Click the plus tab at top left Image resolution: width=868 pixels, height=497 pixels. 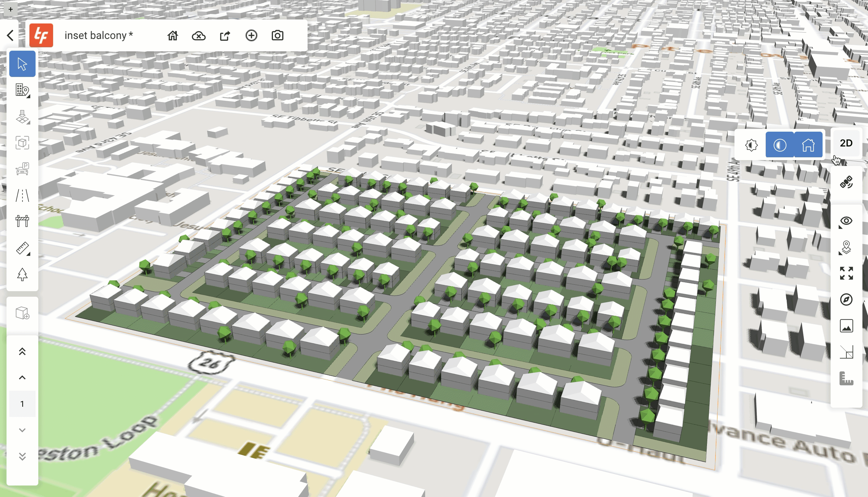[11, 9]
